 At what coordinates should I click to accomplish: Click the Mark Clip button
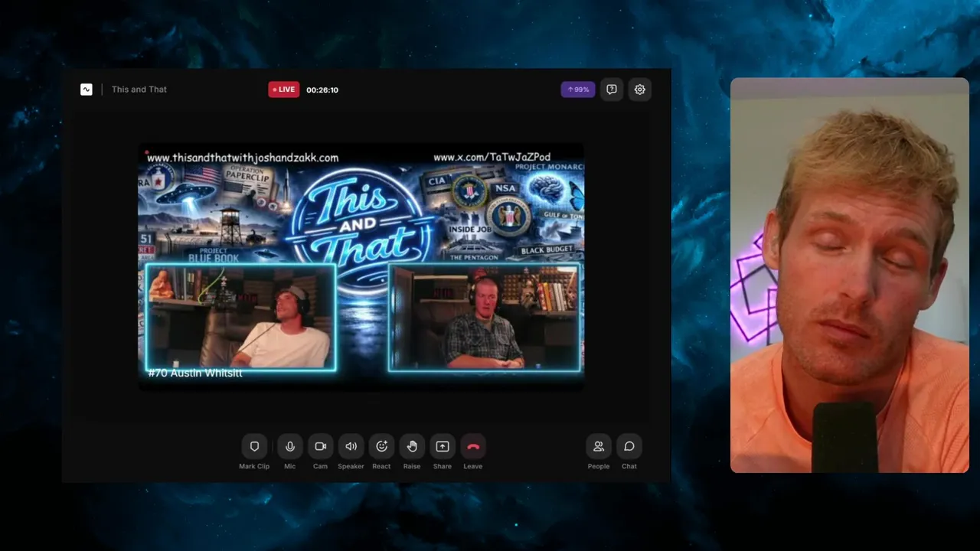254,446
